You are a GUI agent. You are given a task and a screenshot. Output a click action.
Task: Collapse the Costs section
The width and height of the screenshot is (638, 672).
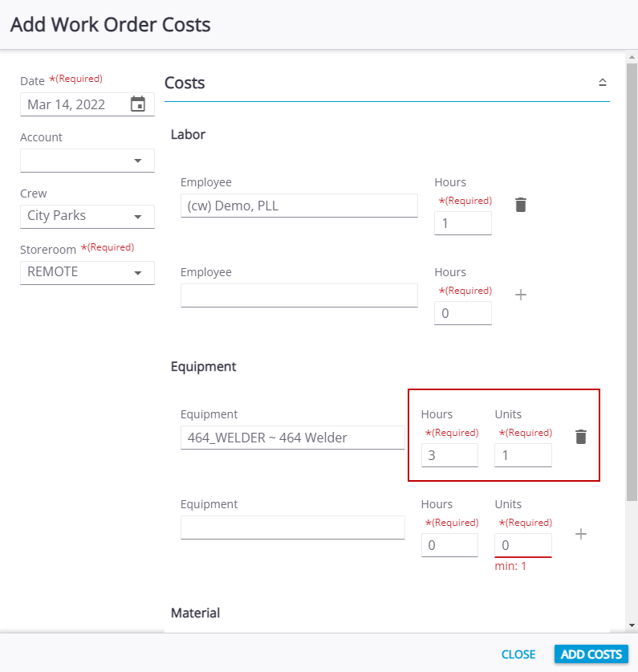tap(603, 82)
